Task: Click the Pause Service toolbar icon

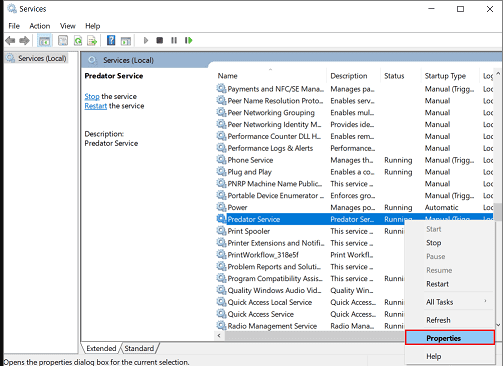Action: [x=174, y=41]
